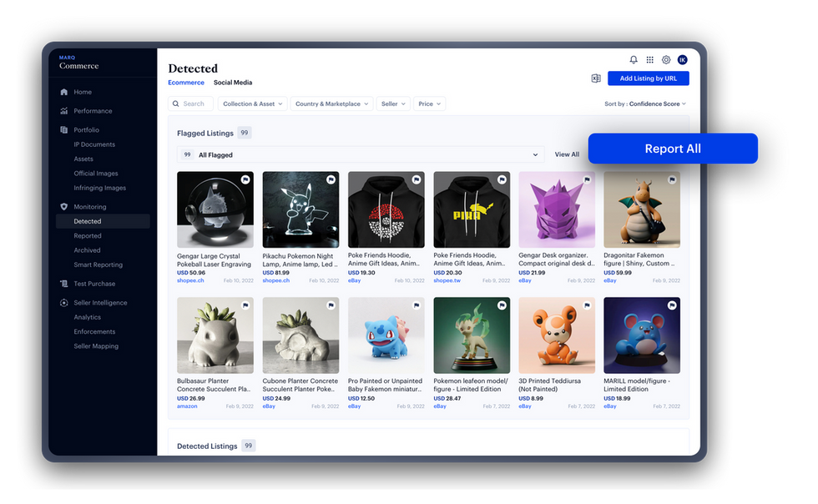The height and width of the screenshot is (504, 818).
Task: Click the Report All button
Action: [673, 149]
